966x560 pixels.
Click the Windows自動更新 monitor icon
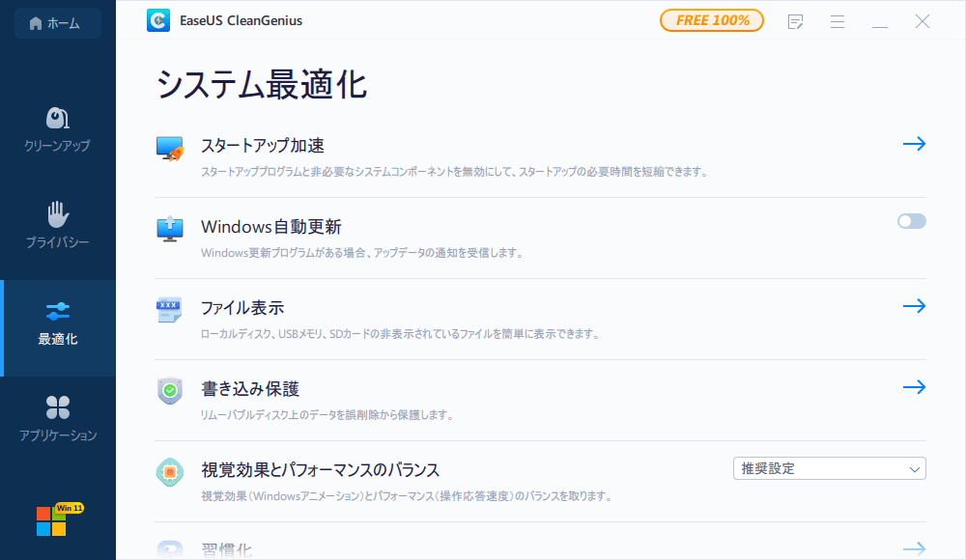[x=168, y=229]
